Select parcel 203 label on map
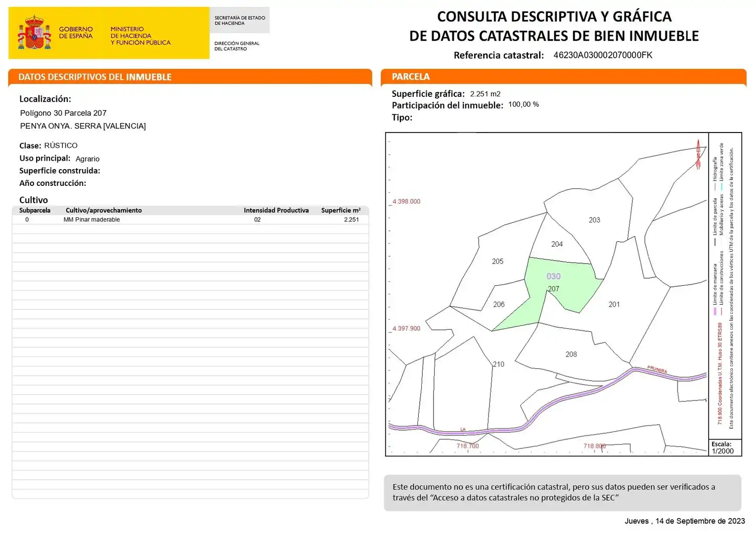 [x=594, y=220]
